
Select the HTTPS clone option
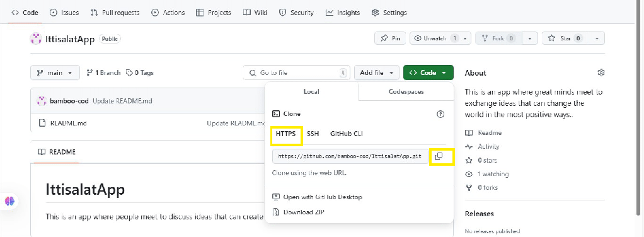point(286,134)
